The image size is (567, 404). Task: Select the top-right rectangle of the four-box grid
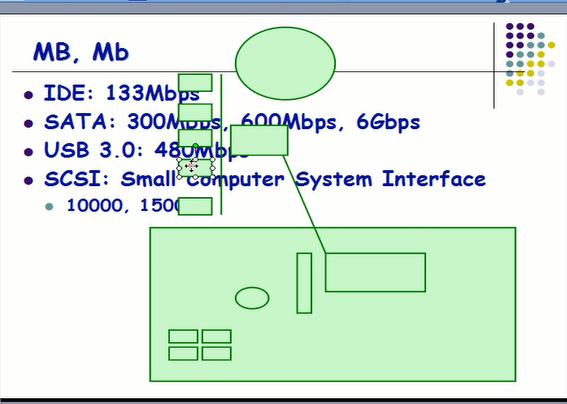[217, 336]
